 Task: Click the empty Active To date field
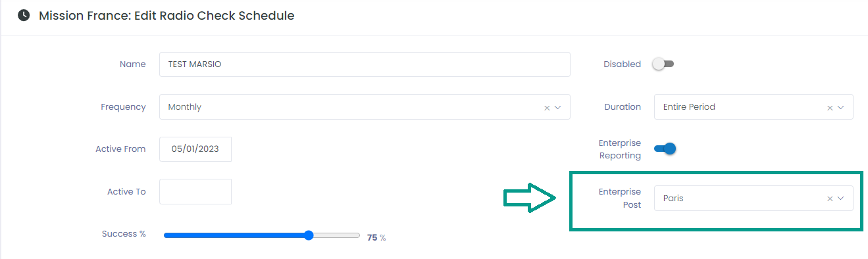tap(195, 191)
